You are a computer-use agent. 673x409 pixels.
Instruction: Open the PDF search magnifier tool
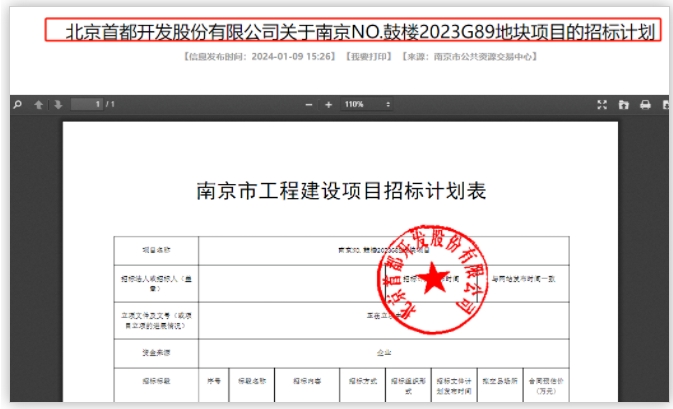[x=18, y=104]
